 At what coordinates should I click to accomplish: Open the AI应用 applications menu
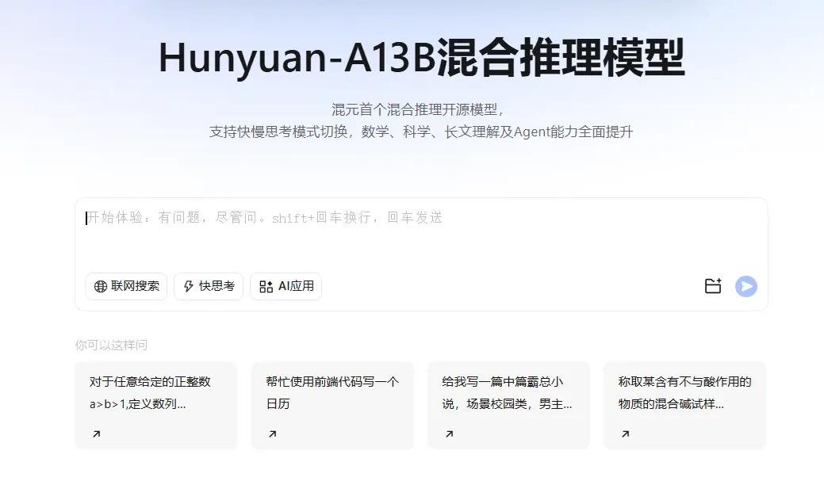tap(286, 286)
